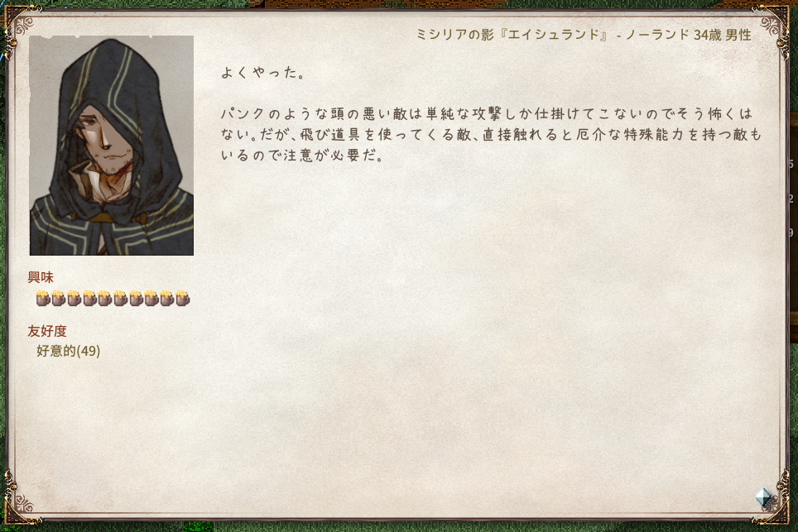Click the third beer mug in 興味 row
798x532 pixels.
coord(74,298)
